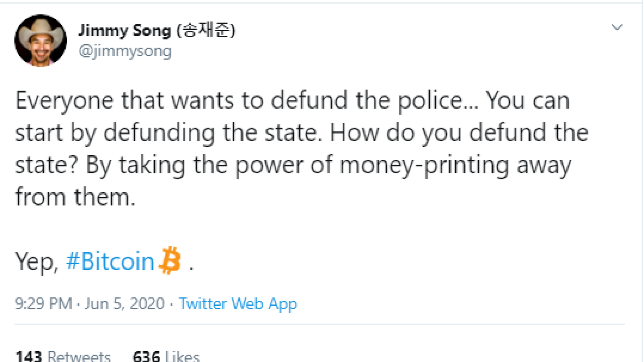View the 636 Likes count
This screenshot has width=644, height=362.
[166, 356]
